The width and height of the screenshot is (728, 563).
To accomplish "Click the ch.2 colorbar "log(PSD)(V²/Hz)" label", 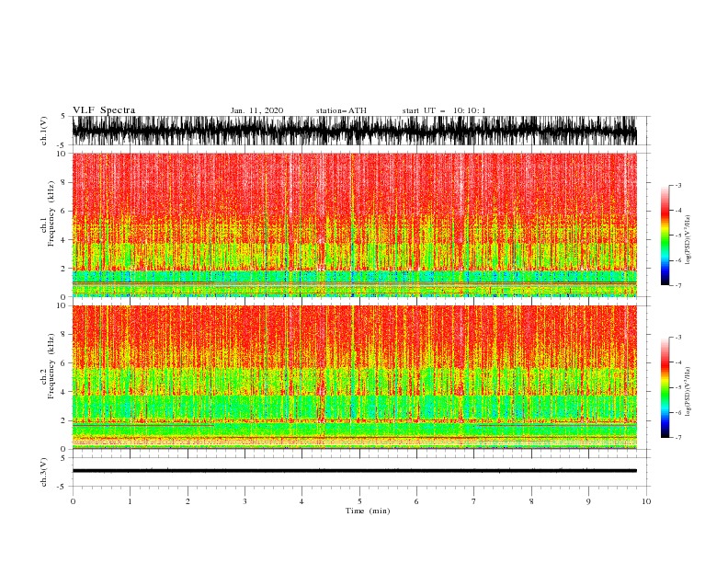I will pyautogui.click(x=688, y=392).
